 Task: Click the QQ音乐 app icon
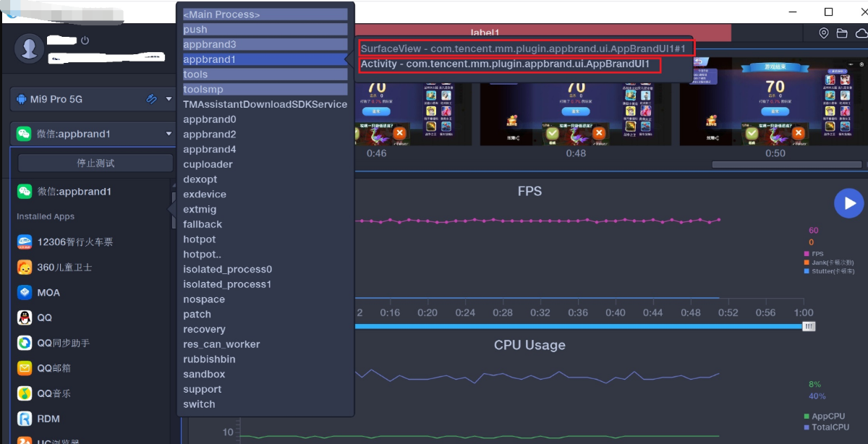[x=25, y=393]
